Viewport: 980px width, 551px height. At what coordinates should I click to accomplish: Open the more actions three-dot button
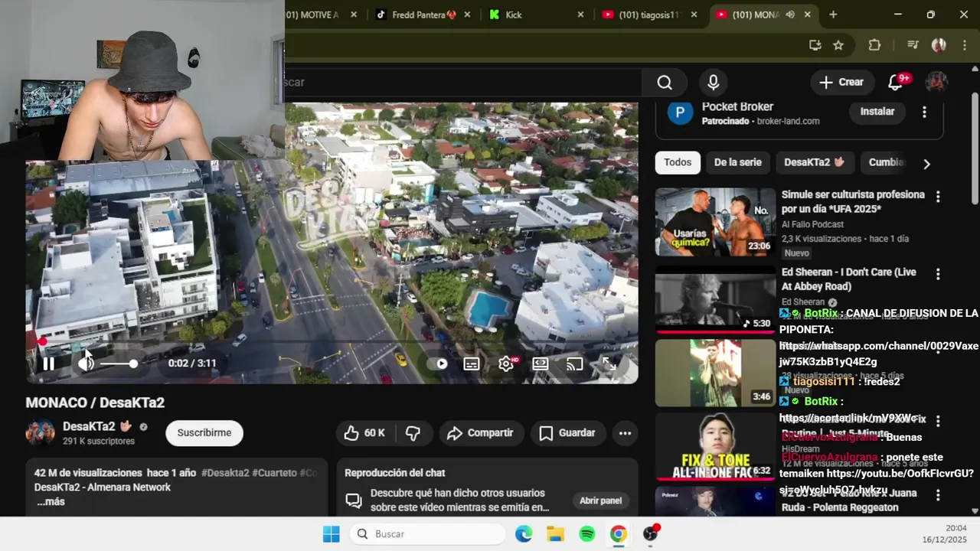pos(625,433)
